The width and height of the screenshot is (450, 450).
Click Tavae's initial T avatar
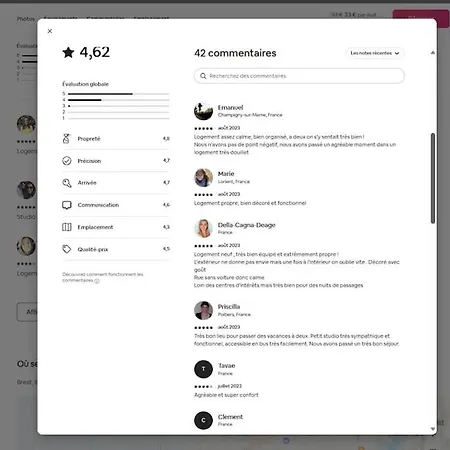[x=203, y=369]
